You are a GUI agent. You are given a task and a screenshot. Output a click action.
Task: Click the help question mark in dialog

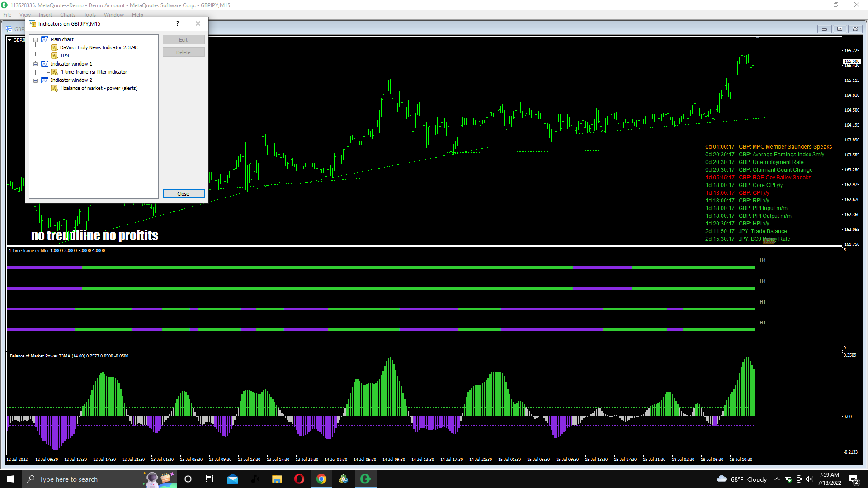177,24
